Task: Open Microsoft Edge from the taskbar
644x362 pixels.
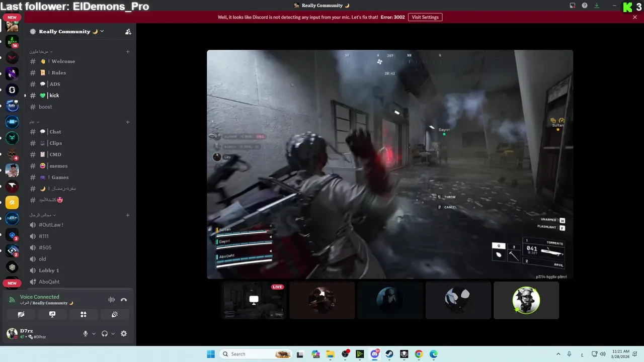Action: 433,354
